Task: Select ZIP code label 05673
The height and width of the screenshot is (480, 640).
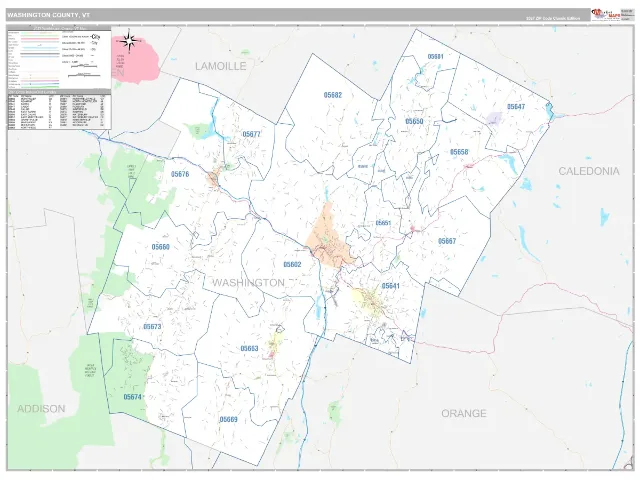Action: 152,327
